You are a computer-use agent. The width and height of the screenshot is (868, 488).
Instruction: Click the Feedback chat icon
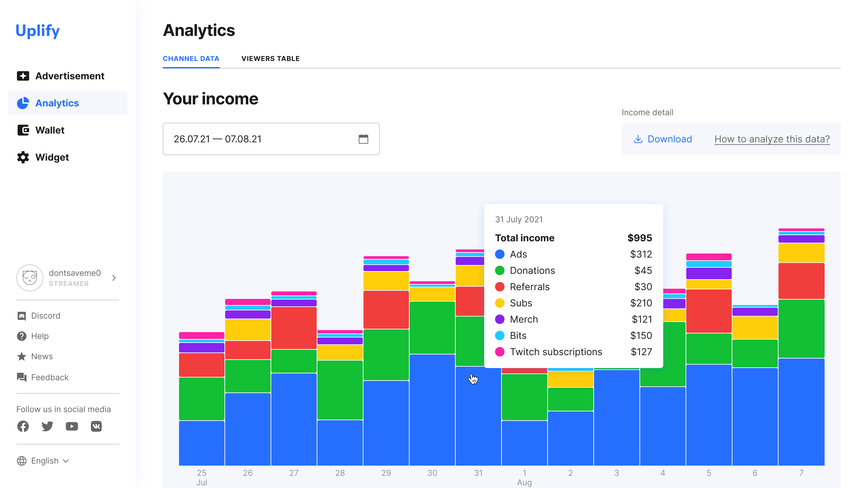coord(21,377)
